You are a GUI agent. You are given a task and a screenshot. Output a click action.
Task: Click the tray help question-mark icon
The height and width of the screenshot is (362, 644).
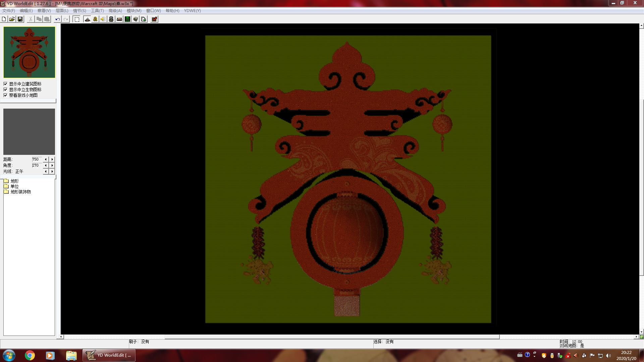pyautogui.click(x=527, y=355)
